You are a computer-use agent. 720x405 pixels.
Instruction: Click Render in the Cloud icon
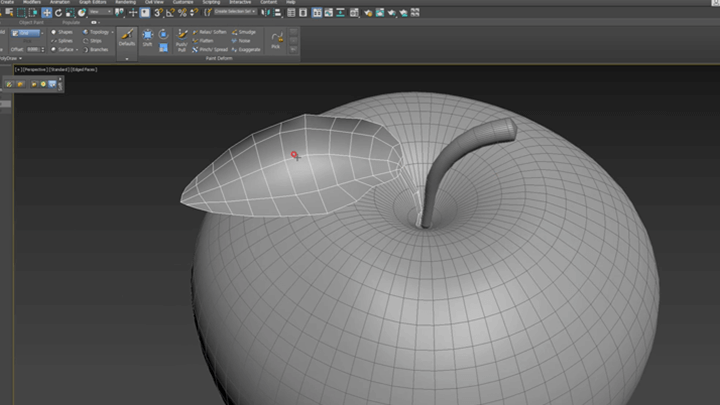(404, 13)
